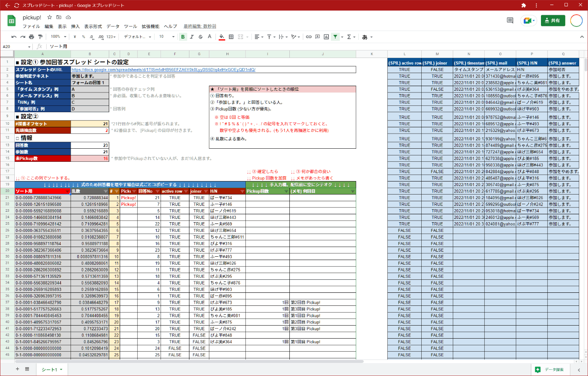This screenshot has width=588, height=376.
Task: Open the 挿入 menu
Action: click(x=75, y=26)
